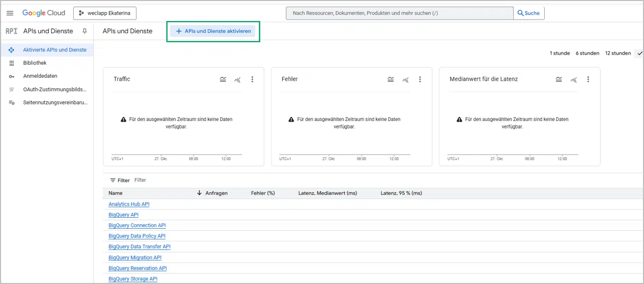Click the resource search input field
644x284 pixels.
coord(399,13)
